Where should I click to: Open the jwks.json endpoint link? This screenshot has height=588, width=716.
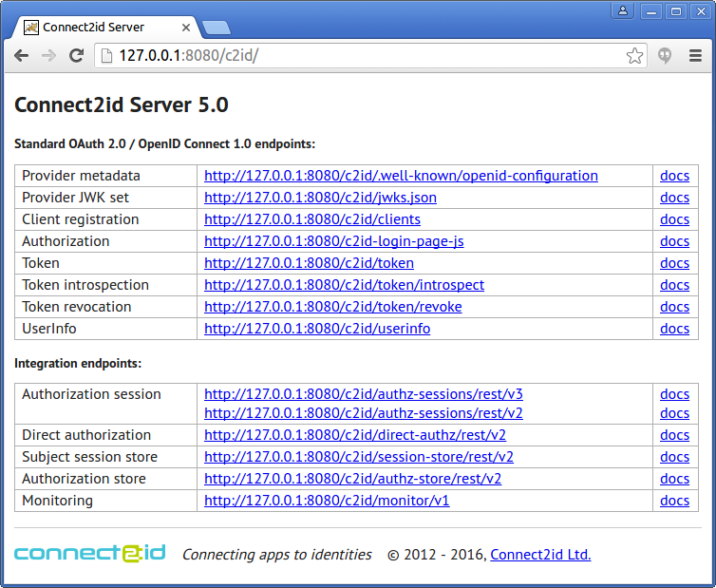pyautogui.click(x=320, y=198)
